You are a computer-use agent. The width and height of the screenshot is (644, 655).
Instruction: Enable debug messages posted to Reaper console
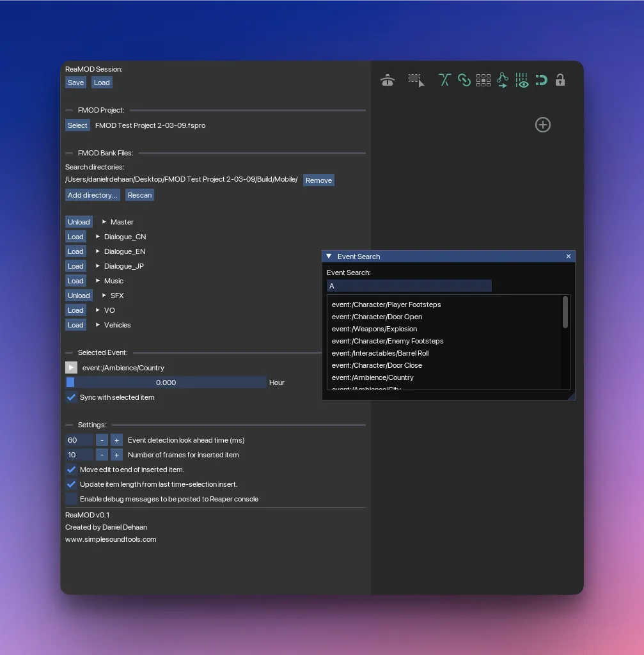(71, 499)
